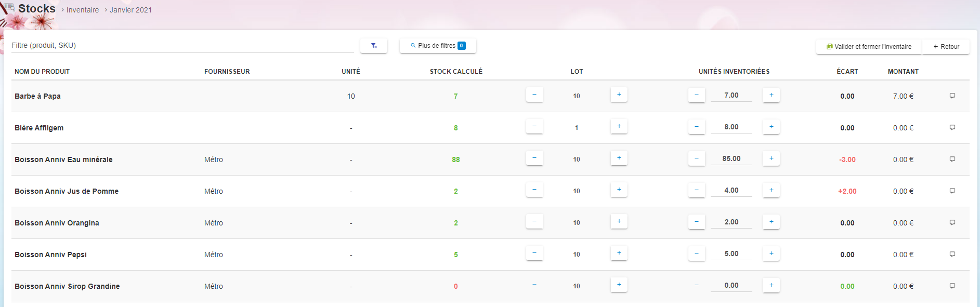Image resolution: width=980 pixels, height=307 pixels.
Task: Click the product/SKU filter field
Action: (182, 46)
